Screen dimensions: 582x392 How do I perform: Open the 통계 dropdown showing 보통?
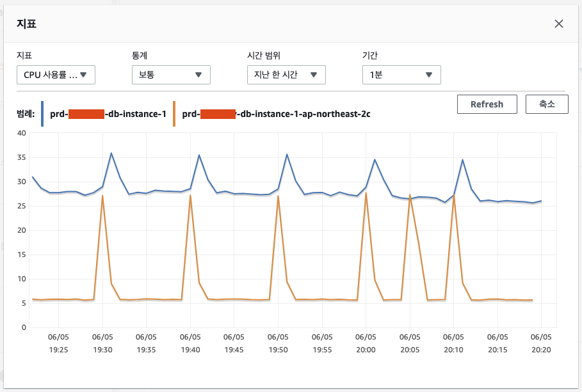[x=171, y=75]
